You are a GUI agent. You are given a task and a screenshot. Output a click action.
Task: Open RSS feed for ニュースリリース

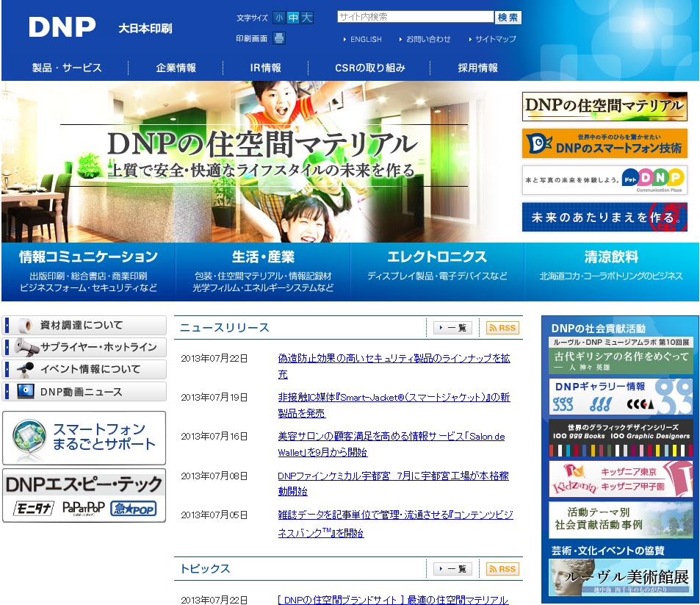[502, 328]
